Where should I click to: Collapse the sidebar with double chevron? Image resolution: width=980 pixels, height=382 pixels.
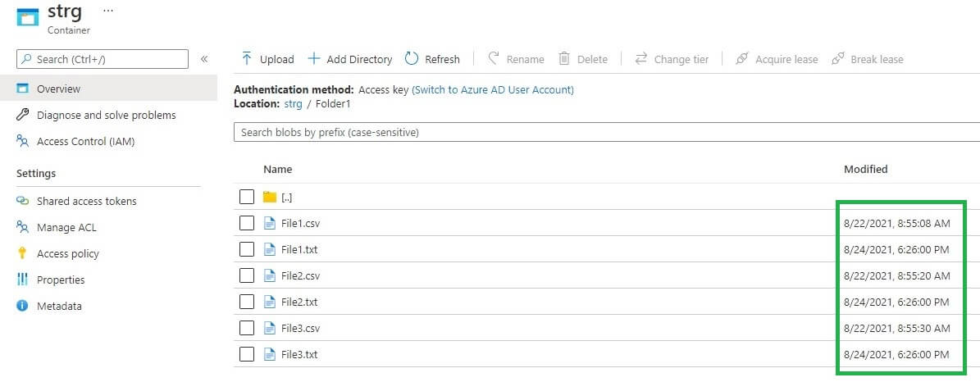click(x=204, y=59)
